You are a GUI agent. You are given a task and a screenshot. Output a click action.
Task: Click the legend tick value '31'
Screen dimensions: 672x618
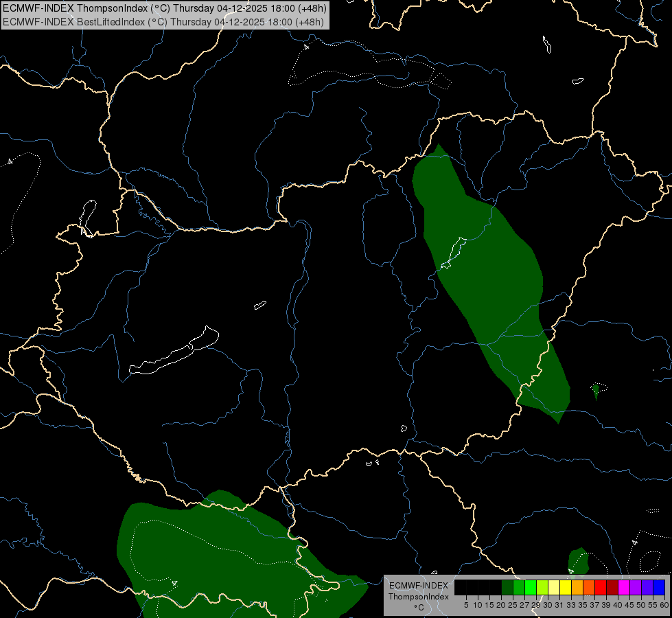click(x=559, y=605)
